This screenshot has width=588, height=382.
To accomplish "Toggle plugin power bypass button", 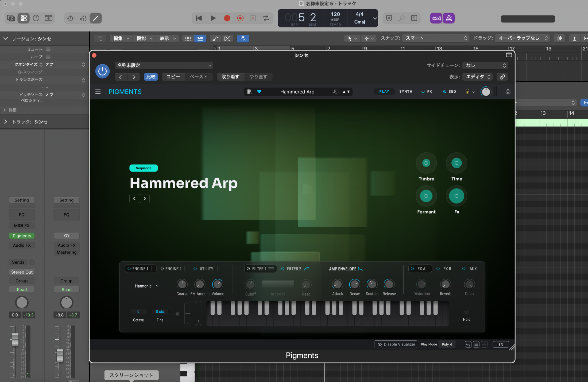I will [x=102, y=71].
